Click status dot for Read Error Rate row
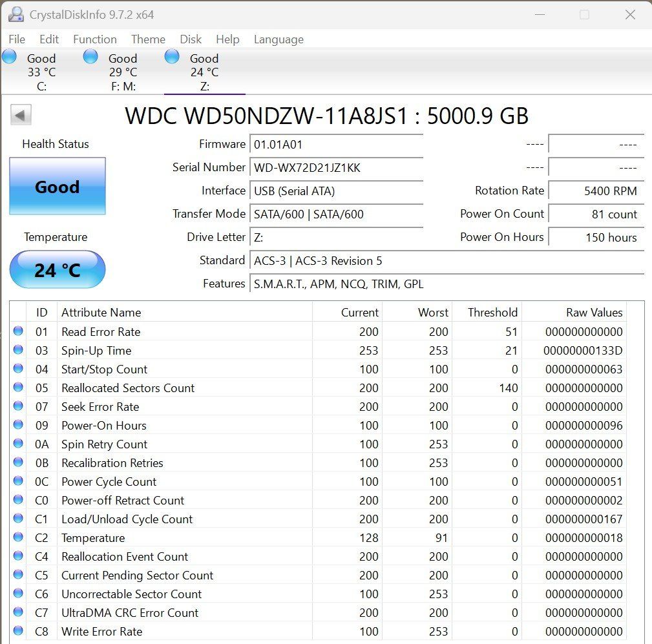 (x=18, y=331)
